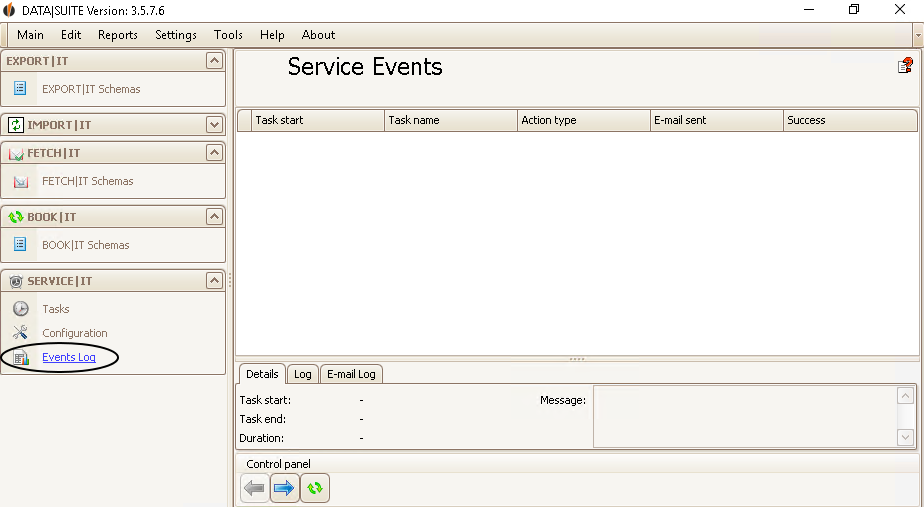Open the Main menu
The height and width of the screenshot is (507, 924).
point(30,35)
